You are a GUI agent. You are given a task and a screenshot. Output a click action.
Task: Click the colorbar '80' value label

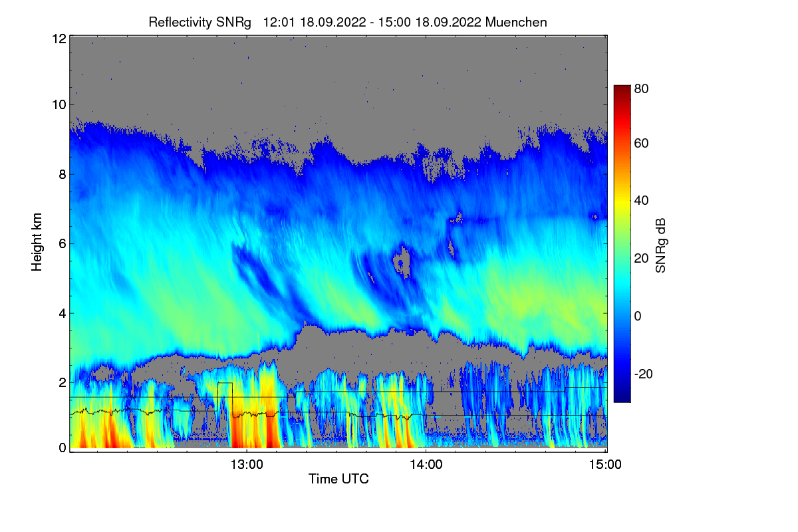641,90
